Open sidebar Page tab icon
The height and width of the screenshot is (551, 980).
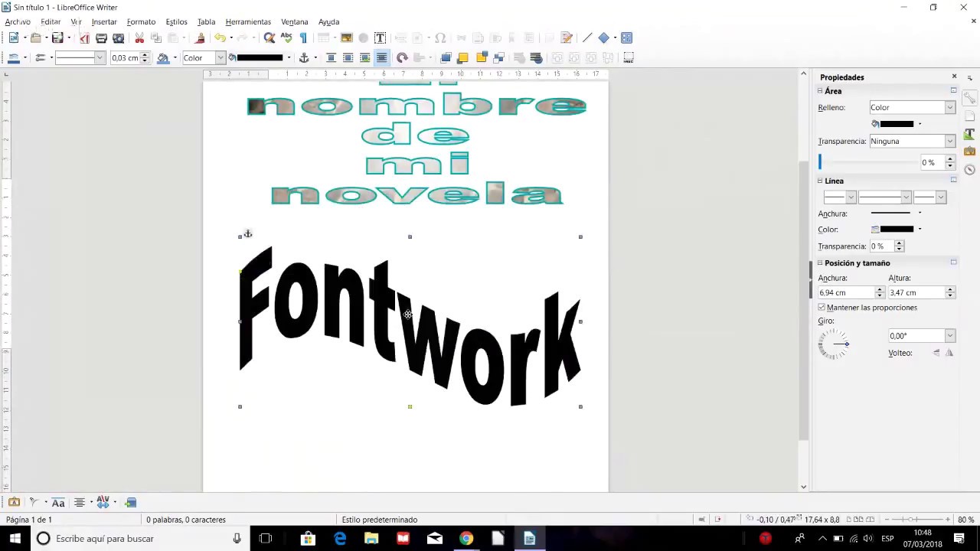970,116
